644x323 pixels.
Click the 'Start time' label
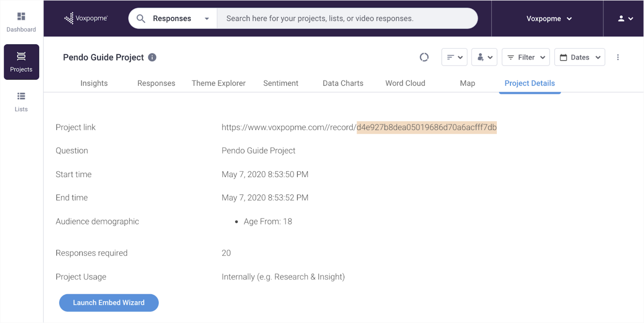pyautogui.click(x=74, y=174)
